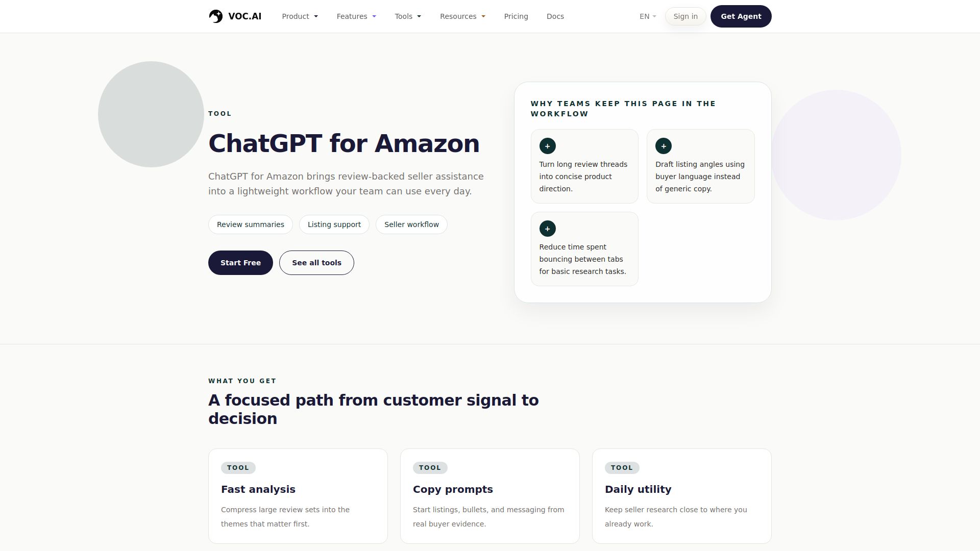Open the Fast analysis card
The height and width of the screenshot is (551, 980).
tap(298, 496)
